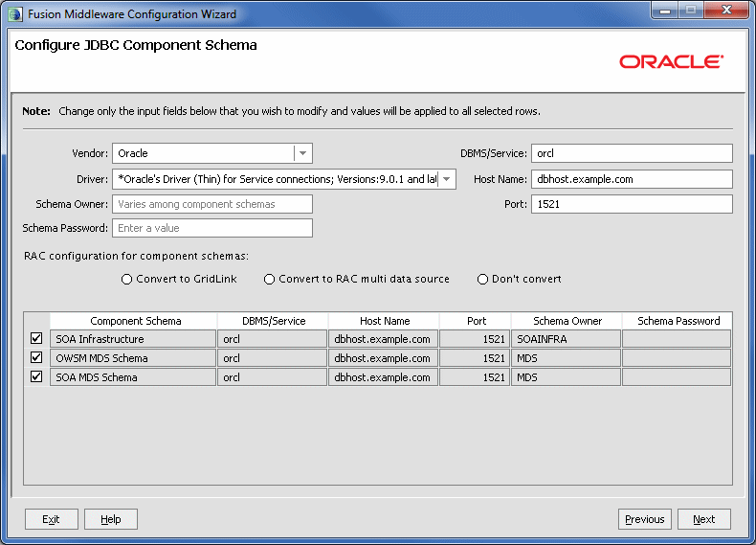Focus the Schema Owner input field
The height and width of the screenshot is (545, 756).
[x=212, y=204]
